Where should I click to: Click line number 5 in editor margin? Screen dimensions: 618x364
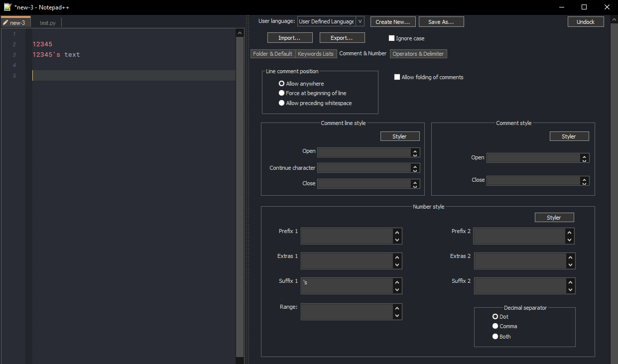tap(14, 76)
